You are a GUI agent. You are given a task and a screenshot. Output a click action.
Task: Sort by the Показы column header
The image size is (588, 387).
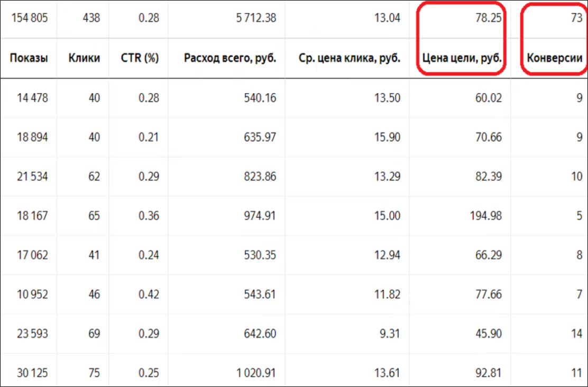[29, 58]
